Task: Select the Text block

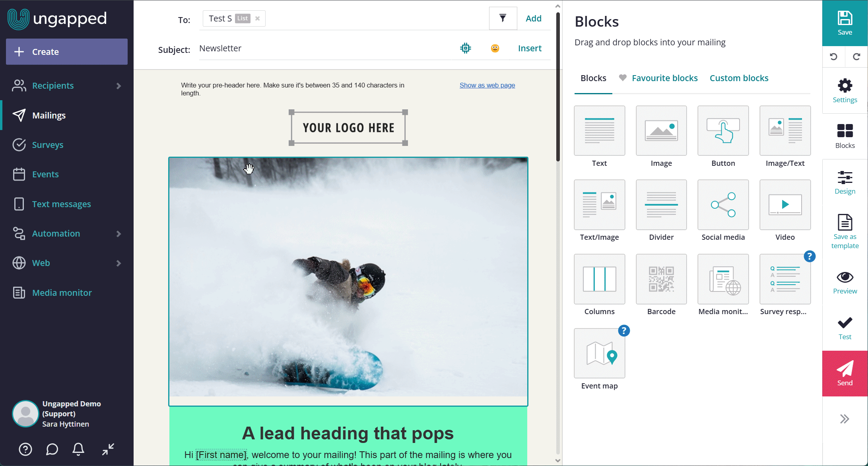Action: point(599,130)
